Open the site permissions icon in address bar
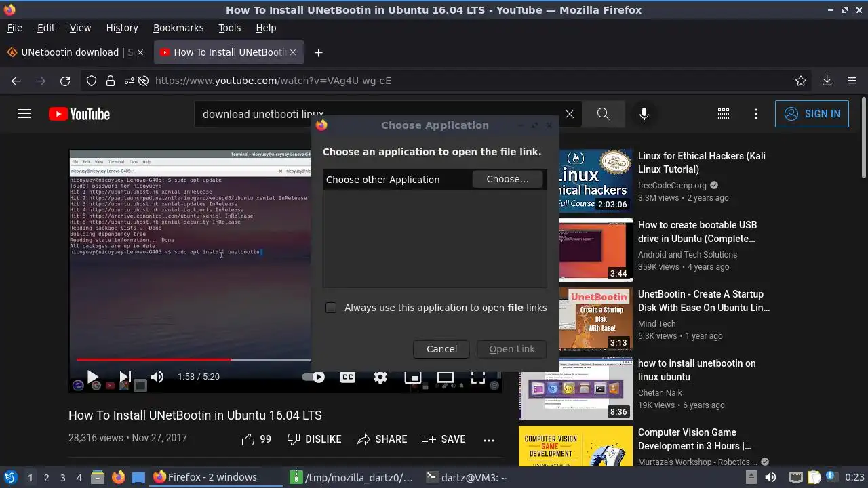Image resolution: width=868 pixels, height=488 pixels. click(x=129, y=81)
